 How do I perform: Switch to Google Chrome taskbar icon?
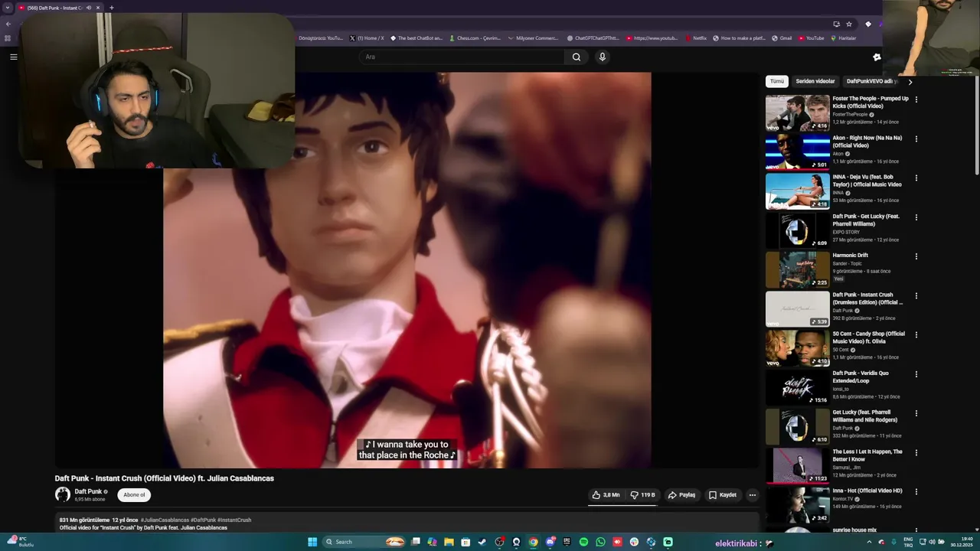pyautogui.click(x=534, y=542)
